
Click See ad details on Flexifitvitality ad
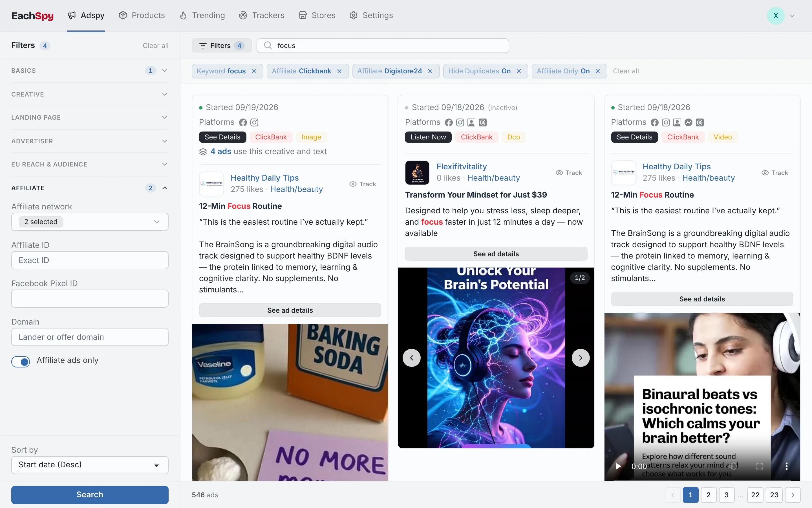pyautogui.click(x=496, y=254)
